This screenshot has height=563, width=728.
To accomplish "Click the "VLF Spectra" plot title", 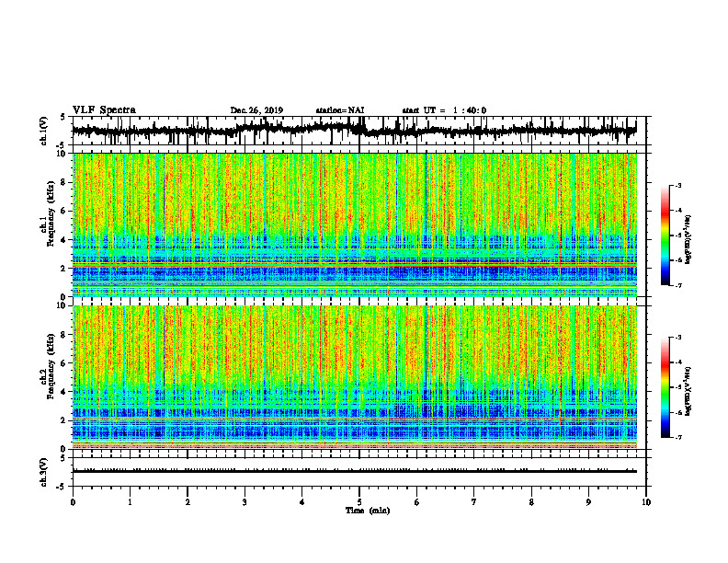I will pos(104,110).
